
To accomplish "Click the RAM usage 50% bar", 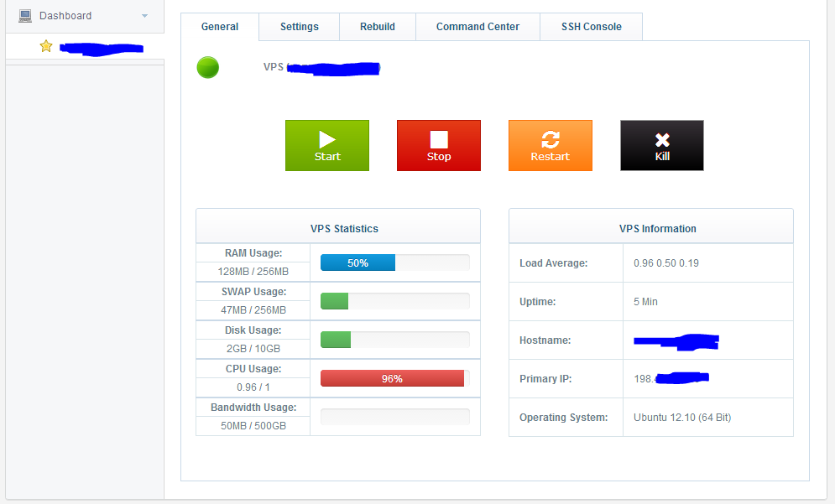I will click(x=395, y=263).
